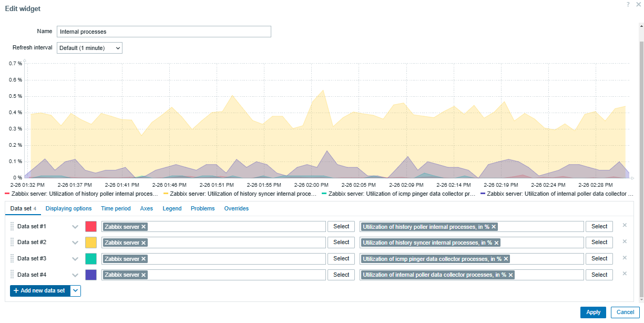Switch to the Data set tab
The height and width of the screenshot is (323, 644).
(x=23, y=208)
